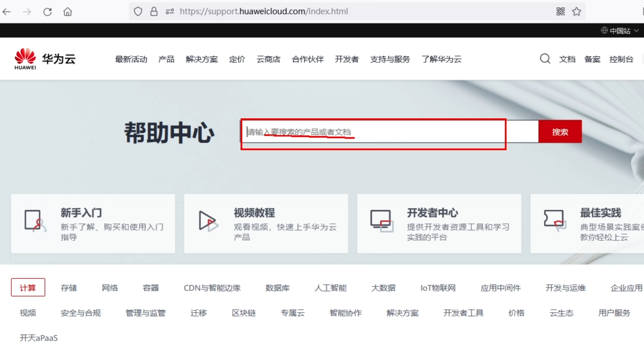Image resolution: width=644 pixels, height=344 pixels.
Task: Open the 视频教程 card title
Action: [254, 213]
